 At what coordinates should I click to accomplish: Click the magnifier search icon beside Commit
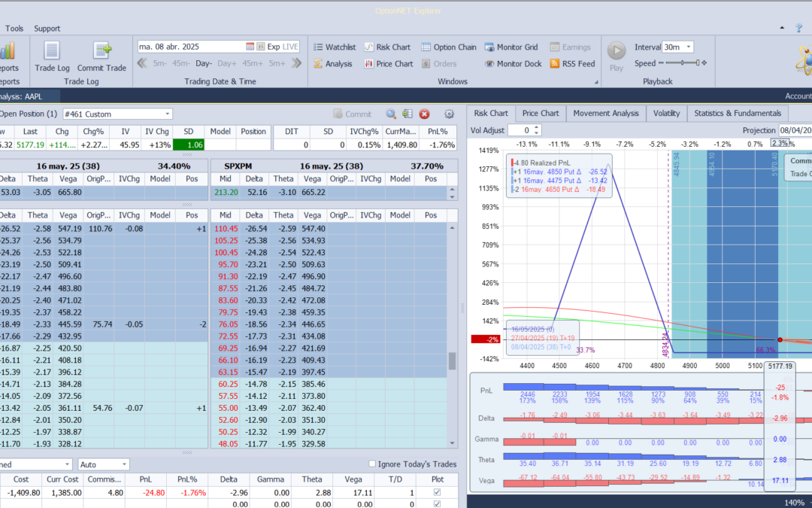point(391,114)
